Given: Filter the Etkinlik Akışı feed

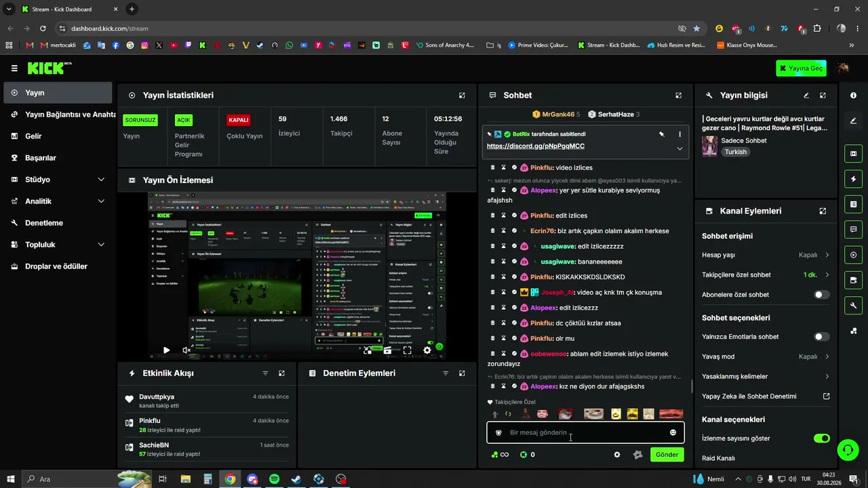Looking at the screenshot, I should (265, 373).
